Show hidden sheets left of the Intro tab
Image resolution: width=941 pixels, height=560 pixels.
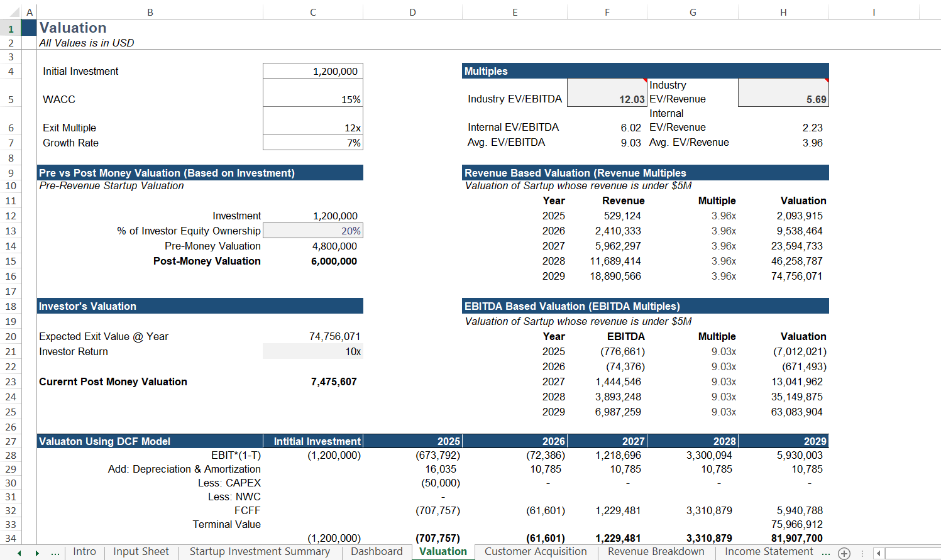pyautogui.click(x=55, y=553)
